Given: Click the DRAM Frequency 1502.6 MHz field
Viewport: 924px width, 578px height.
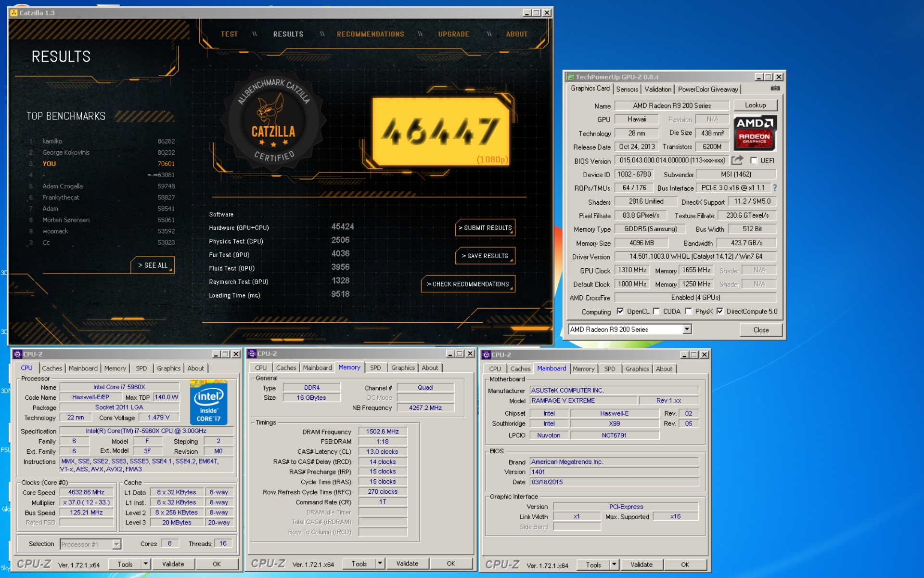Looking at the screenshot, I should pos(382,432).
